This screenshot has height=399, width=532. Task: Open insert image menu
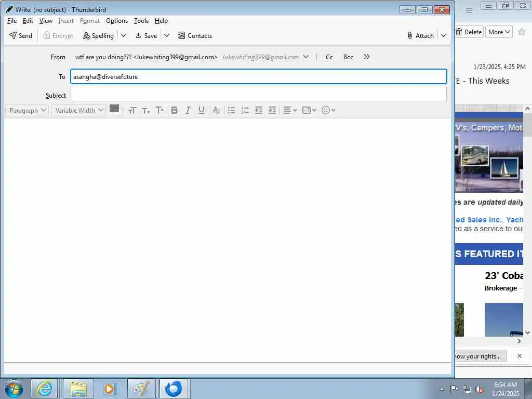coord(309,110)
